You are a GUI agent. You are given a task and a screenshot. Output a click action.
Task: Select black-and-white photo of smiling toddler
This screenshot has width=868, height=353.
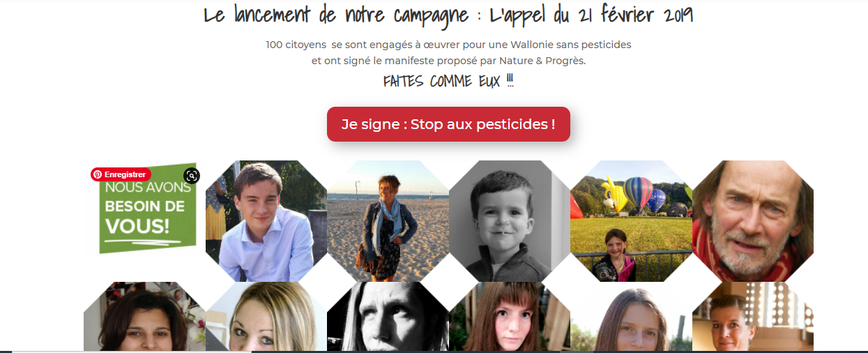(x=510, y=221)
